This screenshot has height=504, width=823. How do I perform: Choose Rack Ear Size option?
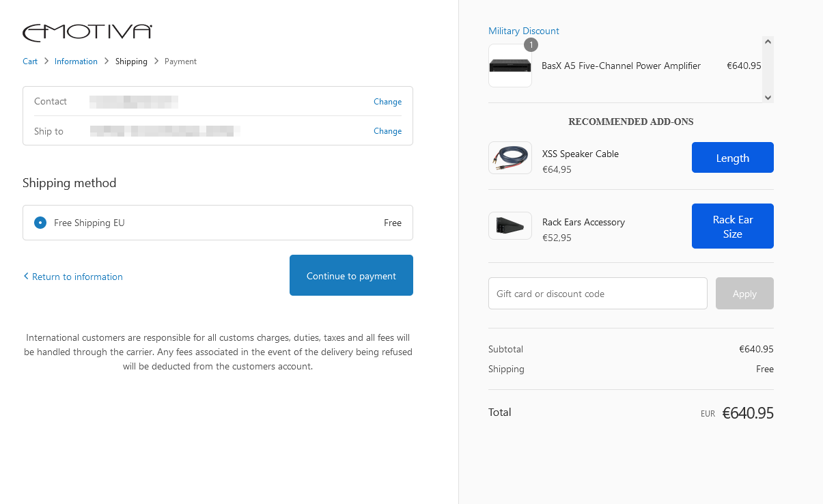click(x=732, y=226)
